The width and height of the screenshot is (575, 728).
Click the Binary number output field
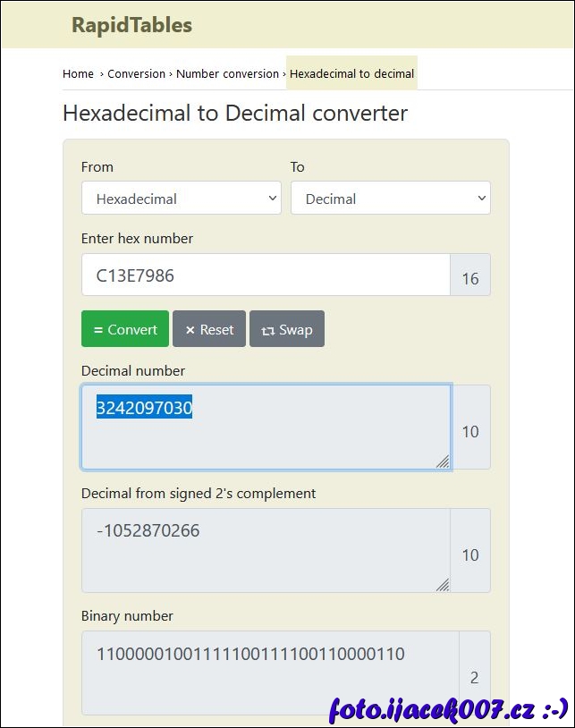tap(268, 673)
